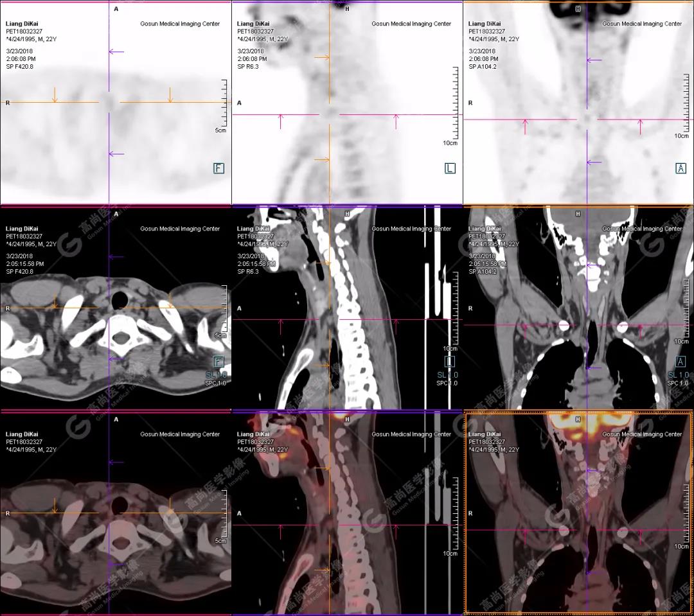The image size is (694, 616).
Task: Click the crosshair center in the coronal PET view
Action: click(587, 119)
